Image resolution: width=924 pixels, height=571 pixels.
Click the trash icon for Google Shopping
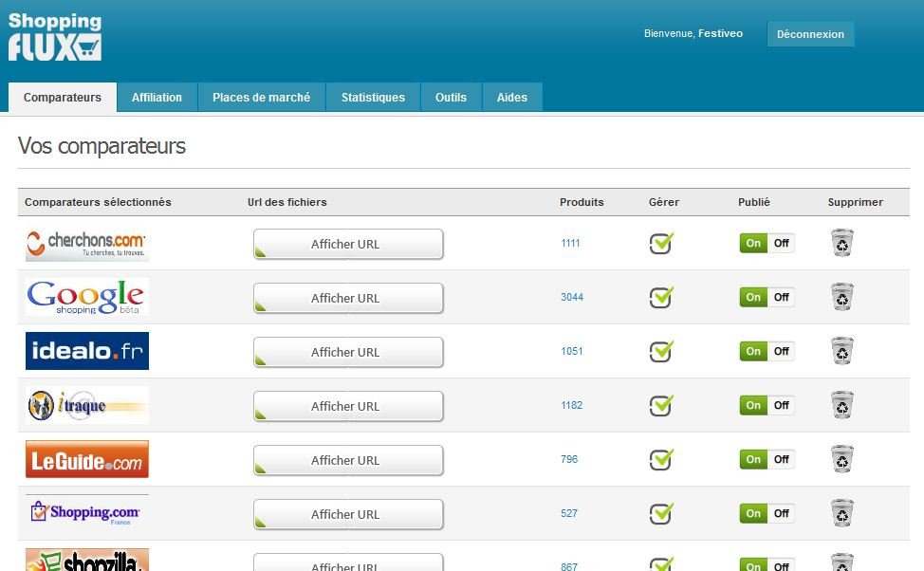[x=841, y=298]
